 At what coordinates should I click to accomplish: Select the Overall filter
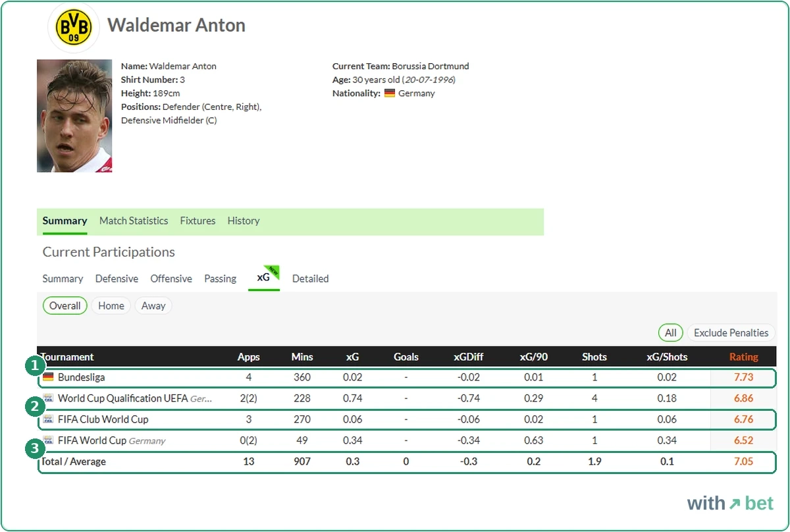pos(65,306)
